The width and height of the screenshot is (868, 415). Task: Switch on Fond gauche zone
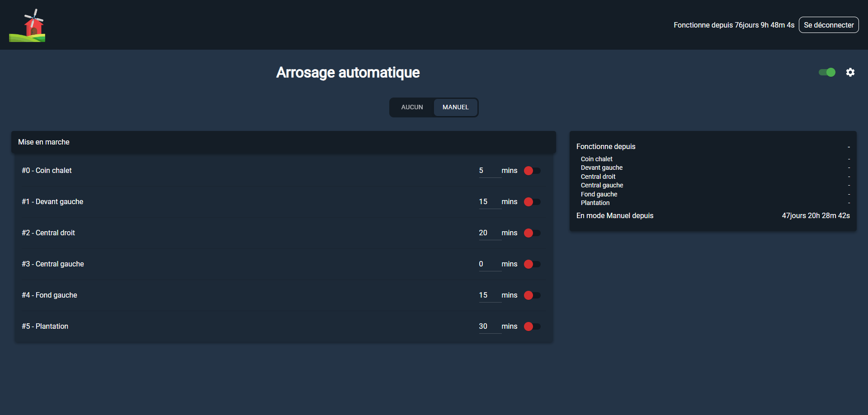click(532, 295)
